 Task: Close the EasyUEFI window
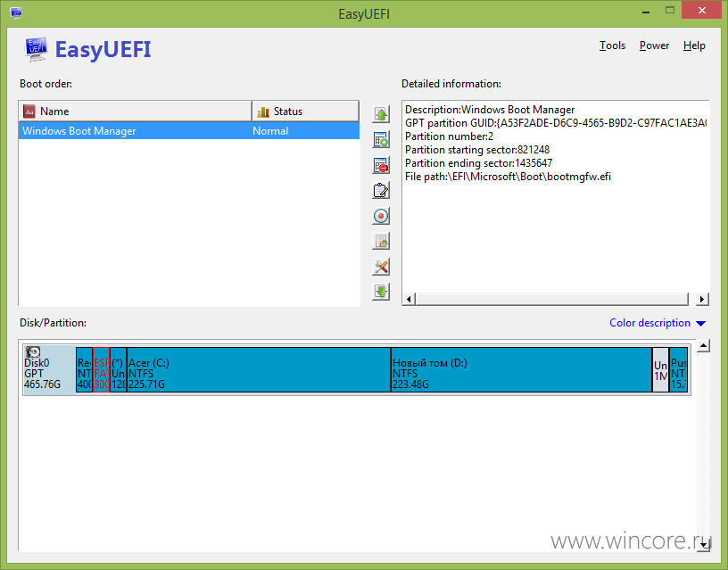click(x=701, y=10)
